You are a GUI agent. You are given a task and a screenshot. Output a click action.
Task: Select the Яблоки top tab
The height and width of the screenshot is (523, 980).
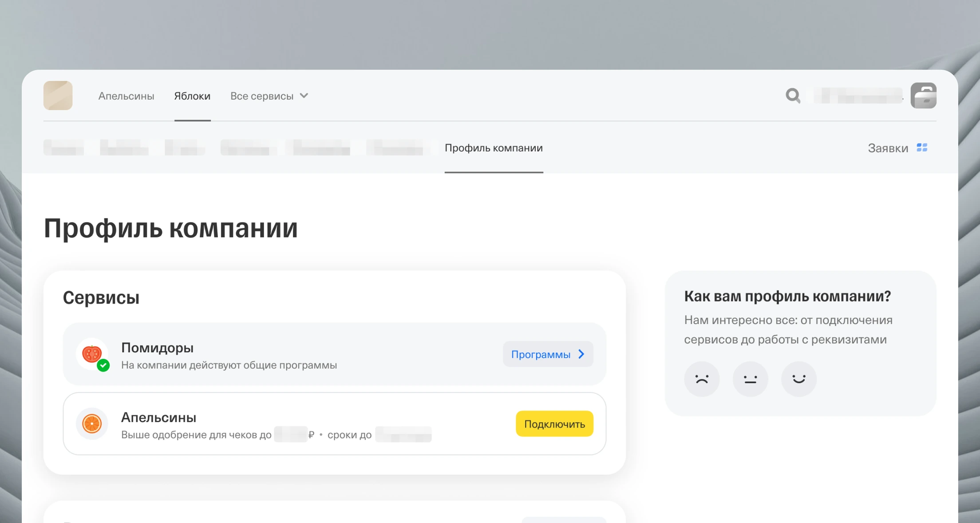click(x=192, y=96)
